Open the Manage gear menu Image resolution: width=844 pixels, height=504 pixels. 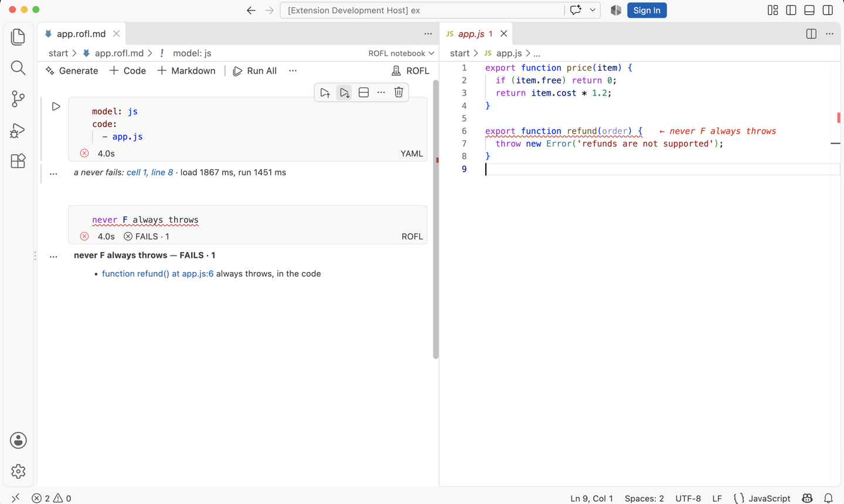(x=18, y=471)
